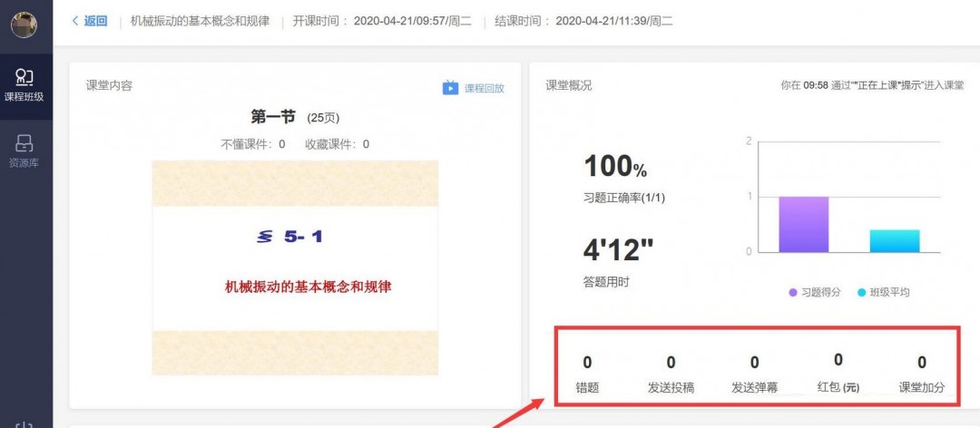980x428 pixels.
Task: Open 课程班级 from the sidebar
Action: pos(24,85)
